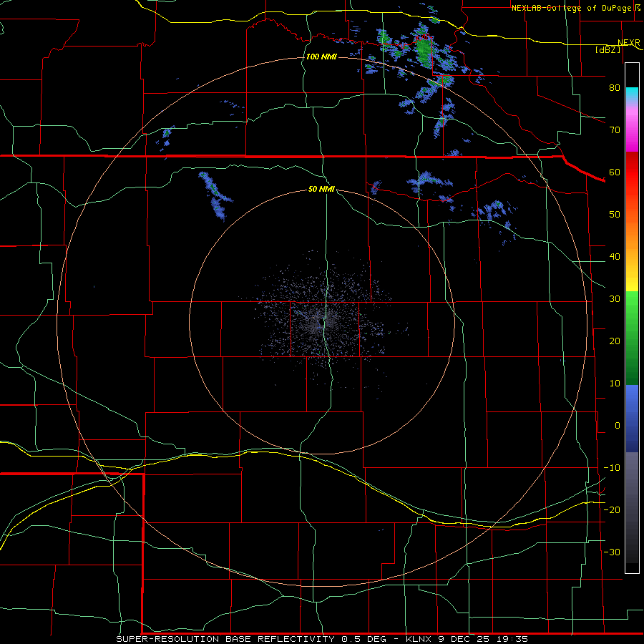Click the 30 value on the dBZ scale
Viewport: 644px width, 644px height.
[x=615, y=299]
